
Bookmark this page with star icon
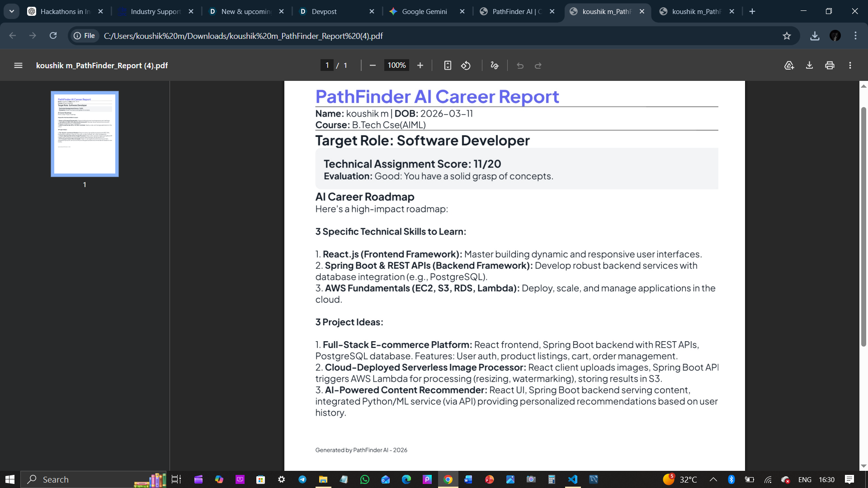[x=787, y=36]
